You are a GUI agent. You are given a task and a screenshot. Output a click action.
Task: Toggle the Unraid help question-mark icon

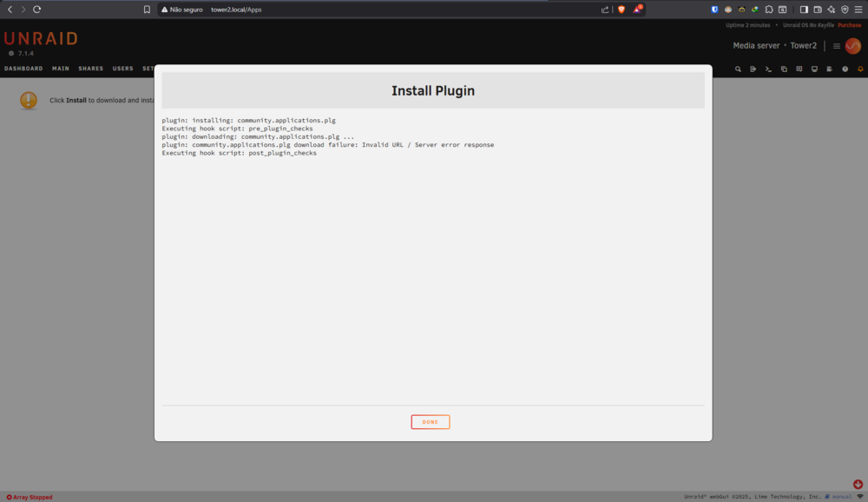pos(845,69)
